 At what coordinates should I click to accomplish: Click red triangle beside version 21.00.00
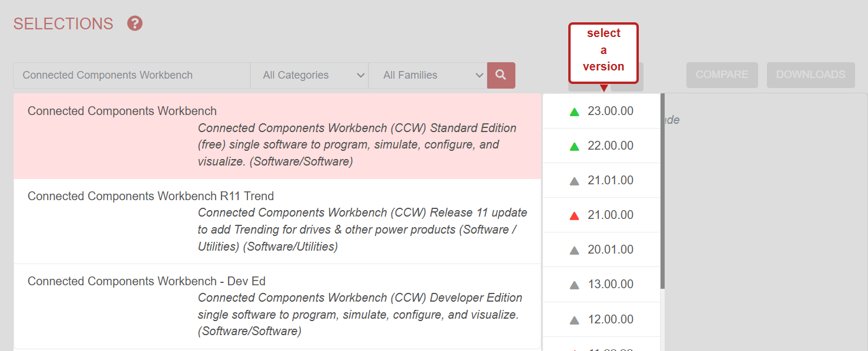574,215
